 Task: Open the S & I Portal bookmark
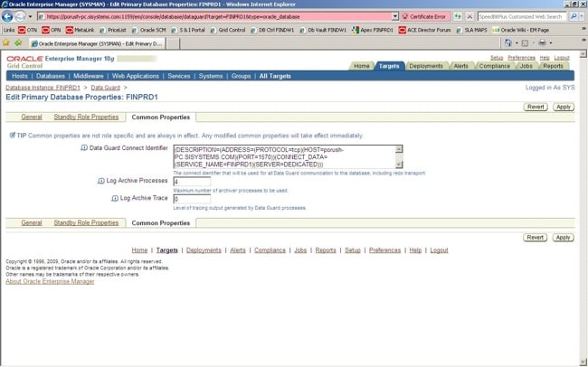pyautogui.click(x=188, y=30)
